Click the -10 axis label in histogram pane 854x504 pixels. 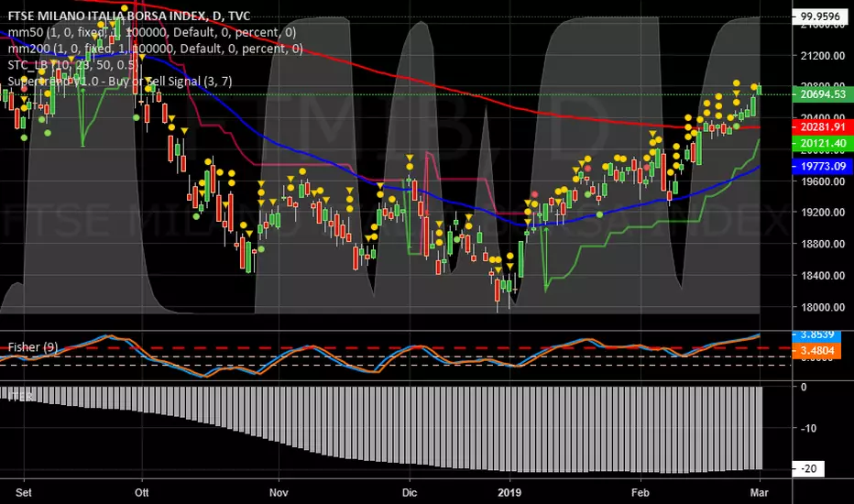(808, 428)
